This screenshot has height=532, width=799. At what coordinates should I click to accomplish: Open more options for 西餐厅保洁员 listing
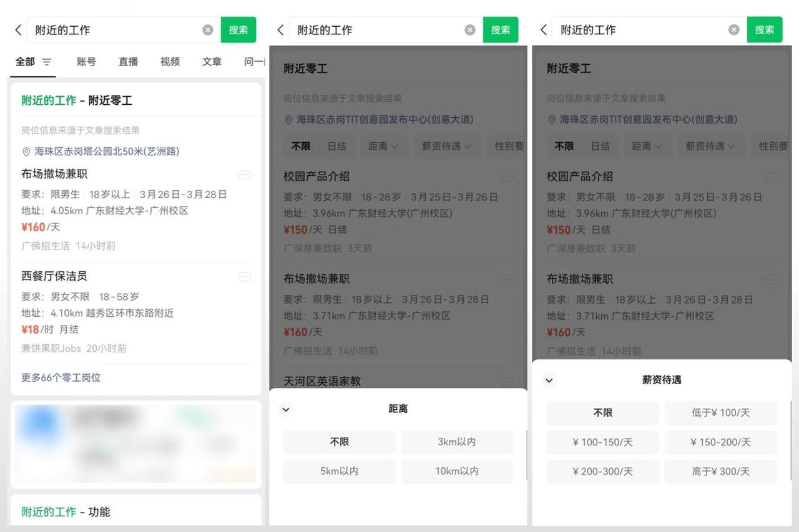[x=245, y=277]
